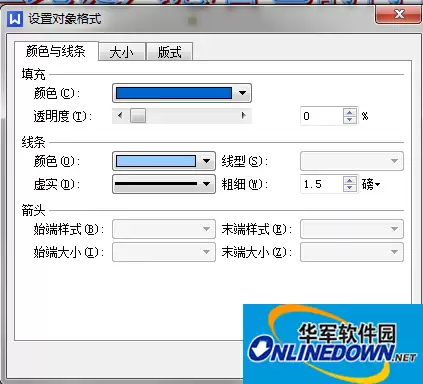
Task: Switch to the 大小 tab
Action: tap(122, 52)
